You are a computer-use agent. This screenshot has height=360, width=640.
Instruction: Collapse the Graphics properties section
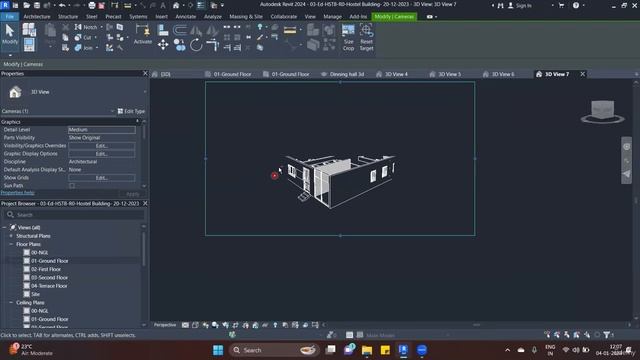[138, 122]
